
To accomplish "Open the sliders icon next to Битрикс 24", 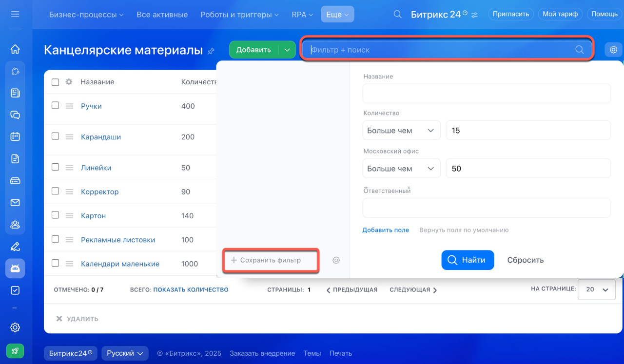I will (x=474, y=15).
